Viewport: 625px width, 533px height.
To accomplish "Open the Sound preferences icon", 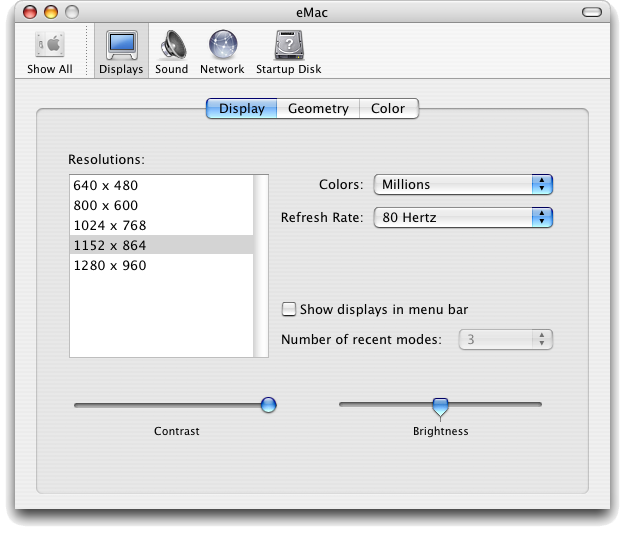I will (171, 52).
